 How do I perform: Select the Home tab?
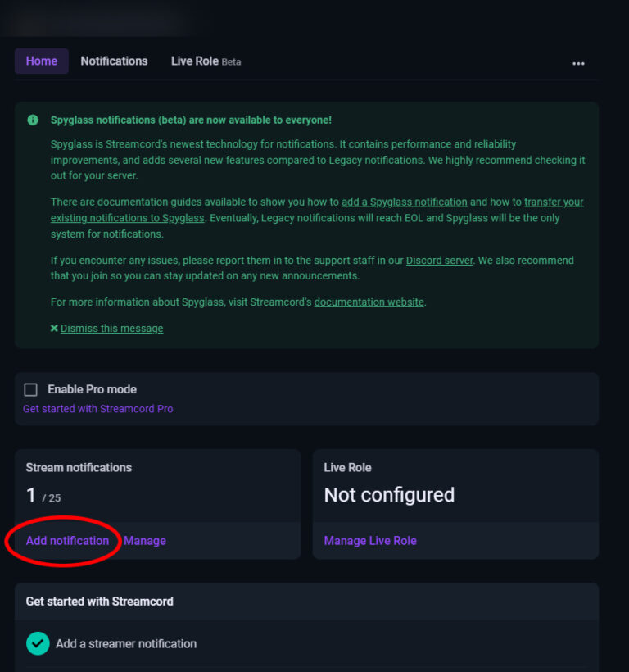click(41, 61)
